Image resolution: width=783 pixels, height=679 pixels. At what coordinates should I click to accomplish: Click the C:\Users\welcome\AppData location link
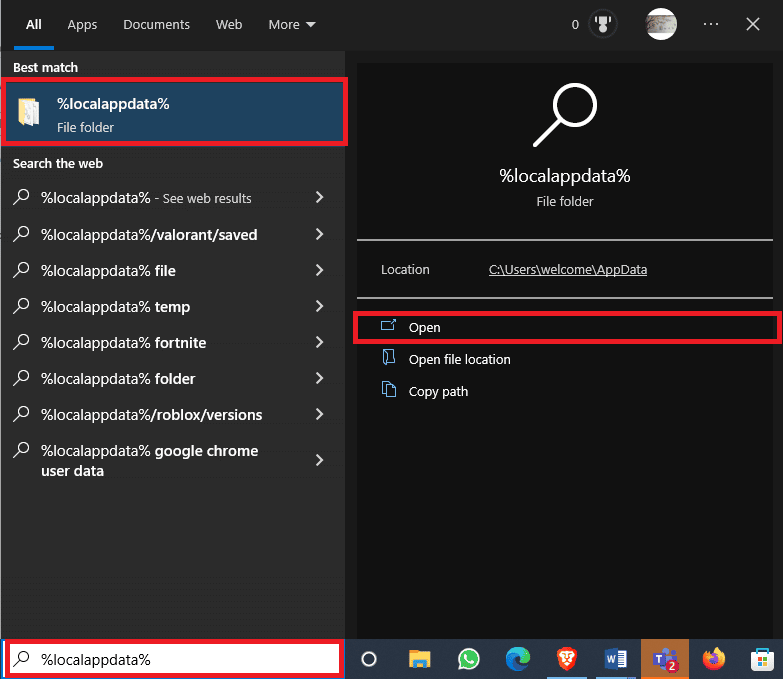[x=567, y=270]
